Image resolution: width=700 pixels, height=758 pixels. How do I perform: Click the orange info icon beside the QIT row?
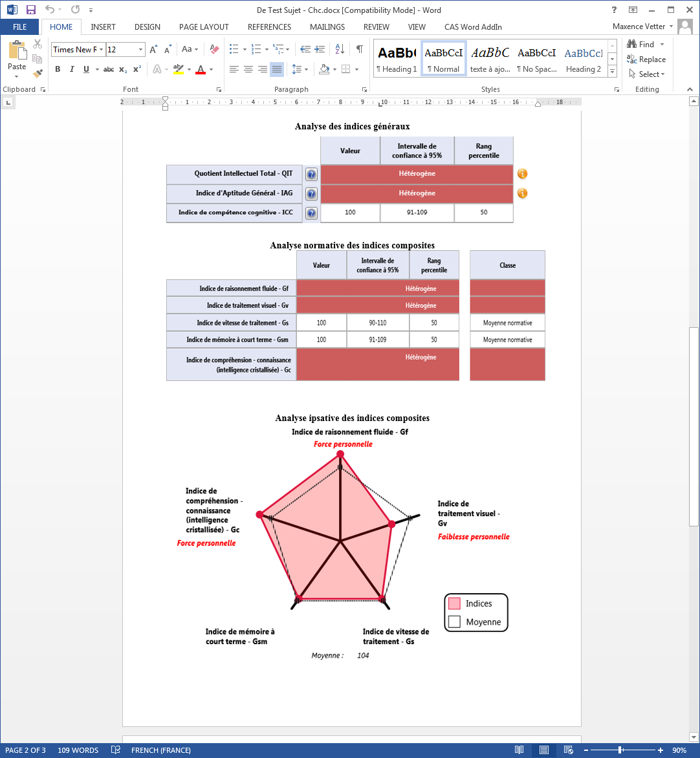(522, 174)
